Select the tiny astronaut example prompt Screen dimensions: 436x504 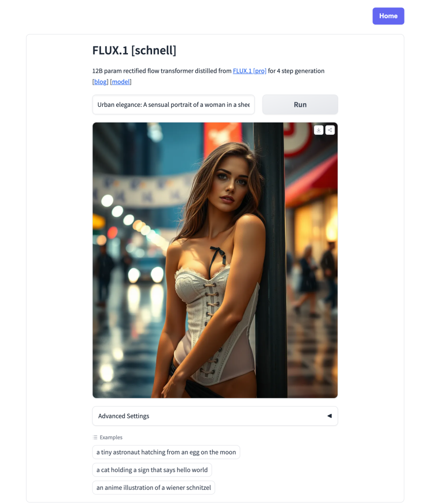(166, 452)
